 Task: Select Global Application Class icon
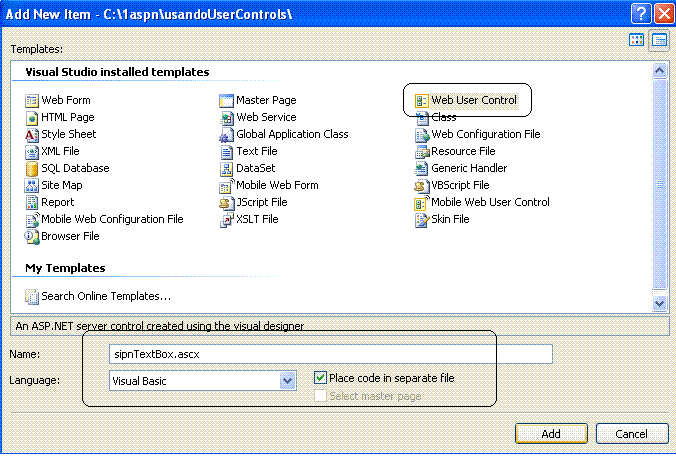click(x=226, y=135)
